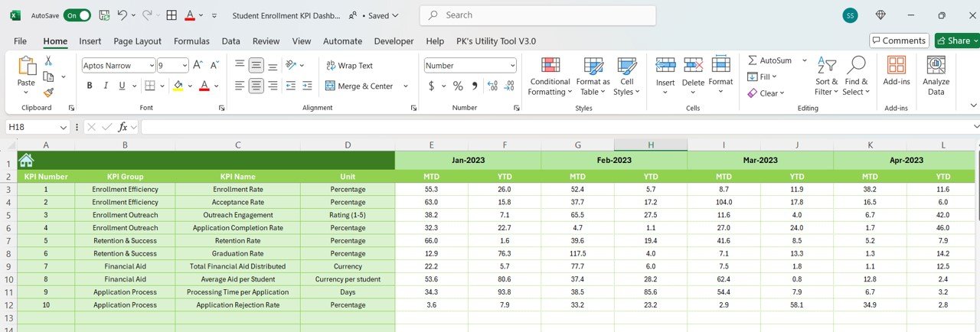Toggle Merge & Center

(359, 86)
